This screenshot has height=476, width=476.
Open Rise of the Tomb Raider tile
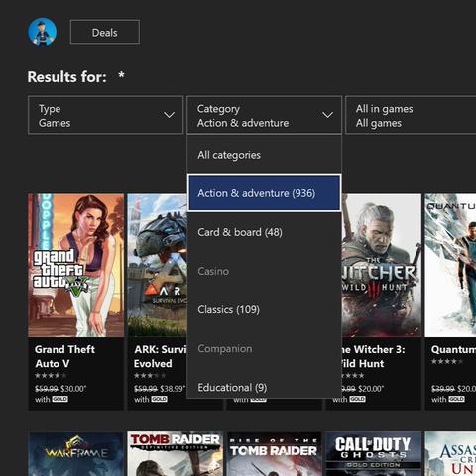point(275,454)
